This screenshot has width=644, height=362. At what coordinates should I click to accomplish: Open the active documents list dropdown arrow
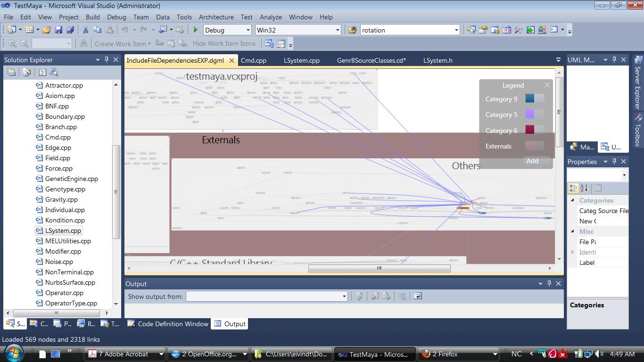(558, 60)
